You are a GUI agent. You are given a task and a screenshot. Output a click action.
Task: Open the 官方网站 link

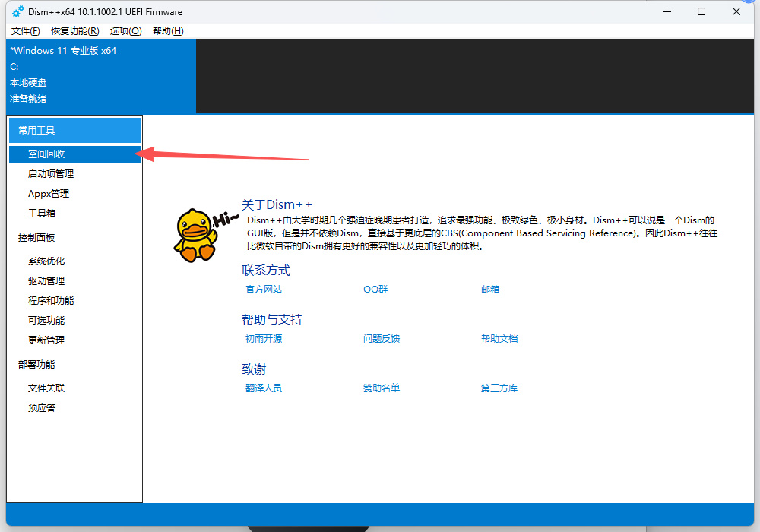pyautogui.click(x=264, y=290)
